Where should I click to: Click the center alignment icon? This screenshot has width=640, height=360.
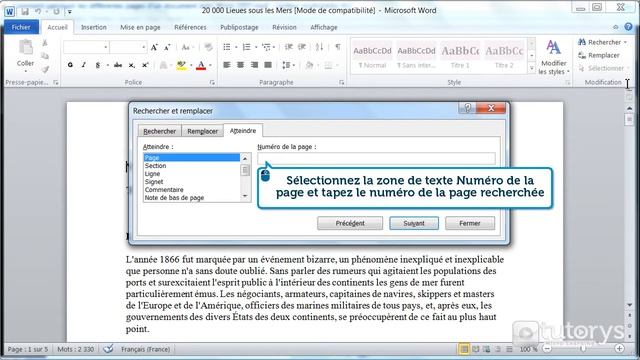240,65
